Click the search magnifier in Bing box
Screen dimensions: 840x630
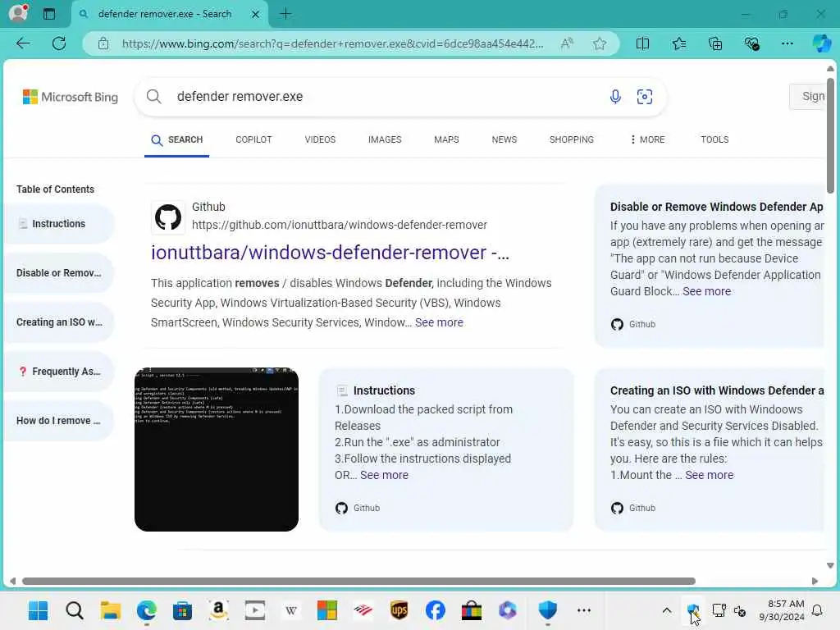pos(153,97)
